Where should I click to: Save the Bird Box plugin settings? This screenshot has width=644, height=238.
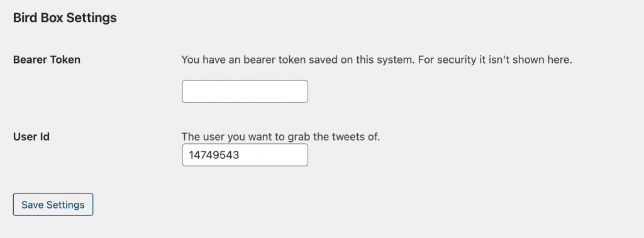(x=53, y=204)
